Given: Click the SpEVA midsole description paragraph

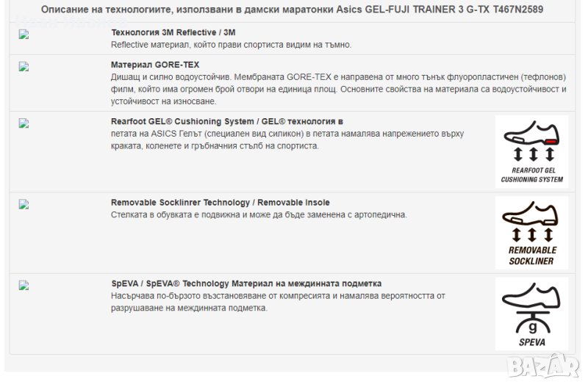Looking at the screenshot, I should pyautogui.click(x=278, y=302).
